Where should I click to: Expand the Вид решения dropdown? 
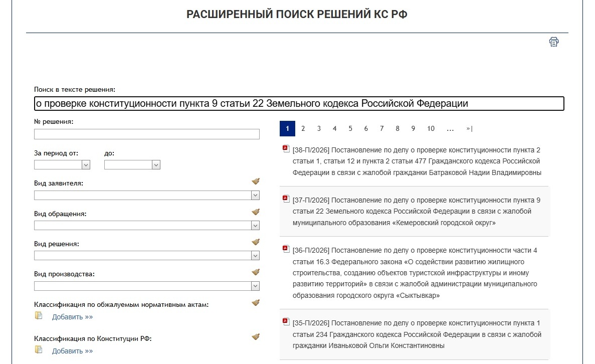(255, 255)
